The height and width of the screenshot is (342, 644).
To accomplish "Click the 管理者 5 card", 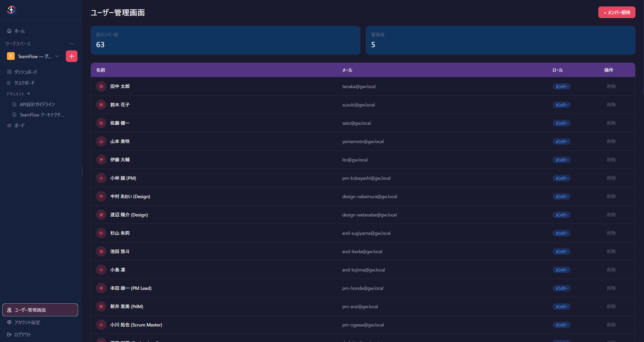I will 500,40.
